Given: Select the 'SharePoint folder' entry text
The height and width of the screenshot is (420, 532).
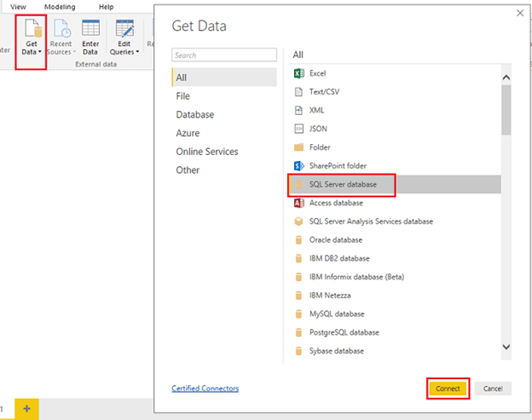Looking at the screenshot, I should (338, 166).
